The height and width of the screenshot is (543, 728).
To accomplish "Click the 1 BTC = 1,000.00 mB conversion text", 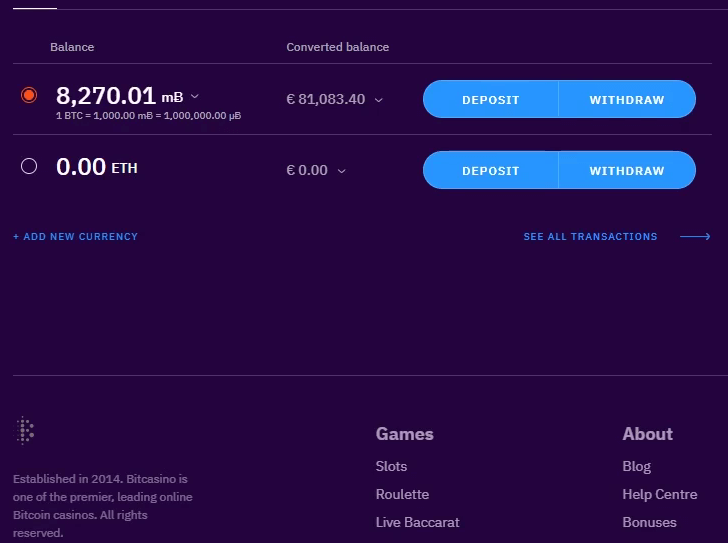I will tap(149, 116).
